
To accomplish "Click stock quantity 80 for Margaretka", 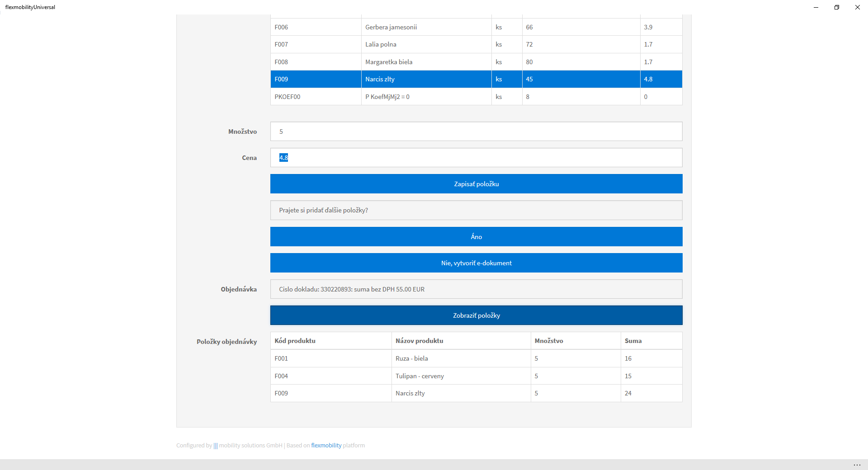I will (581, 62).
